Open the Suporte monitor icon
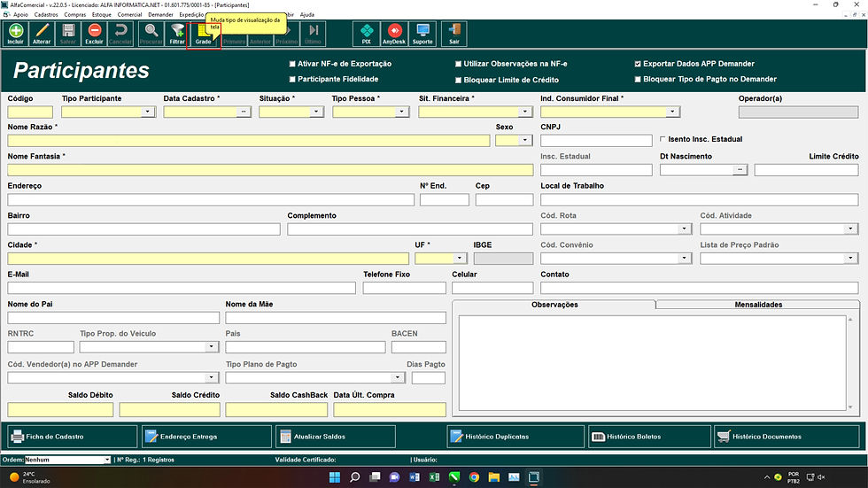The height and width of the screenshot is (488, 868). point(422,34)
